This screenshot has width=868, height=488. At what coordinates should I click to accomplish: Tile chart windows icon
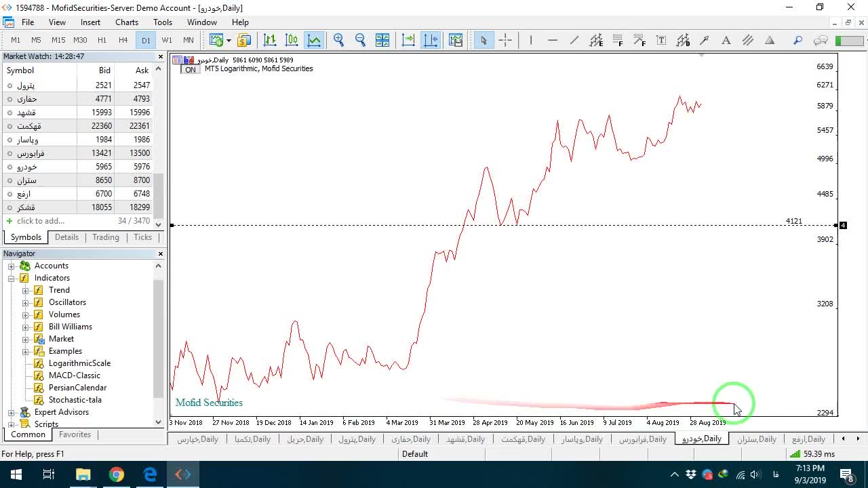[x=382, y=40]
